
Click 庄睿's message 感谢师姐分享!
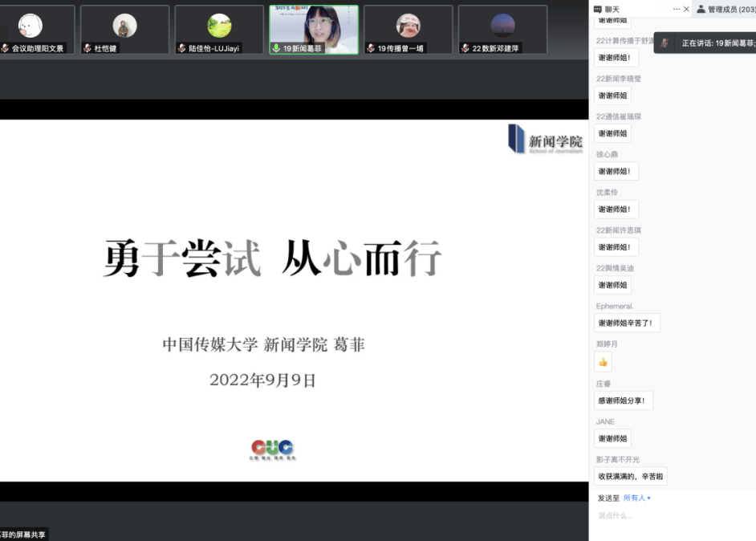623,400
